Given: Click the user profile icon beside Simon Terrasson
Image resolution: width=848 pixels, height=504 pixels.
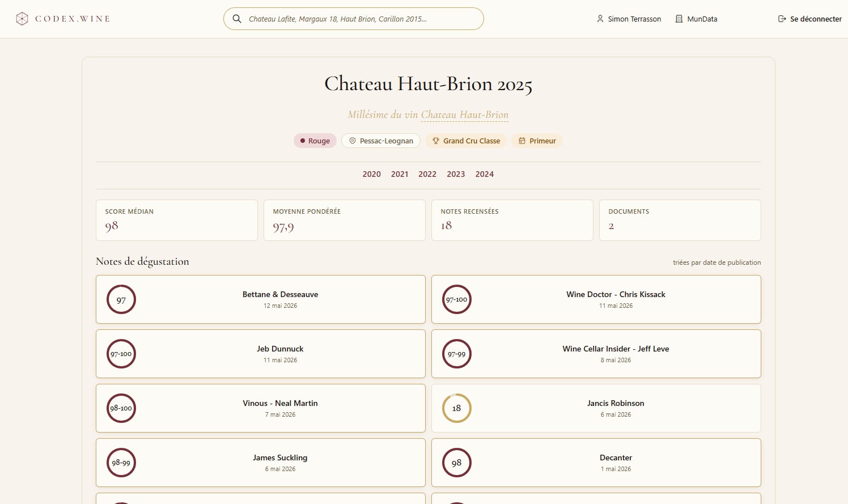Looking at the screenshot, I should (600, 19).
